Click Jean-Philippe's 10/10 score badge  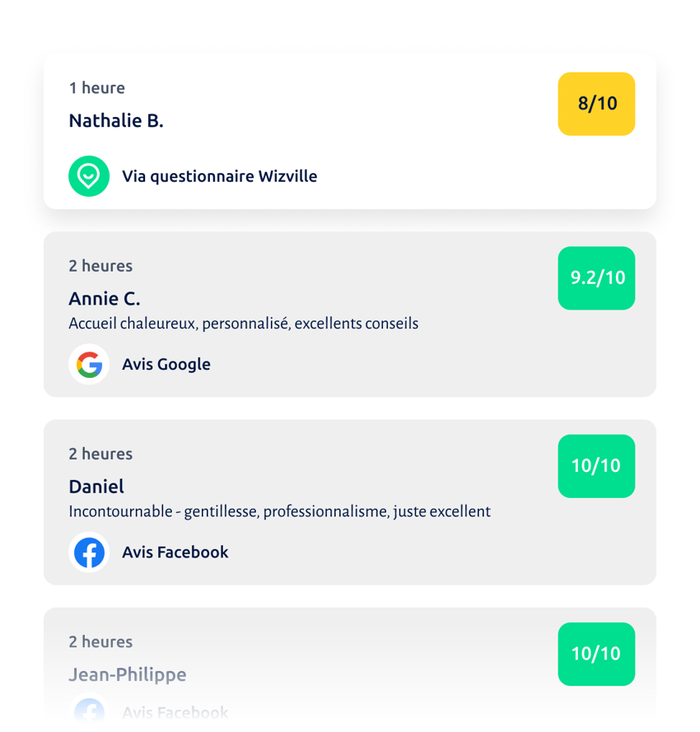[596, 654]
